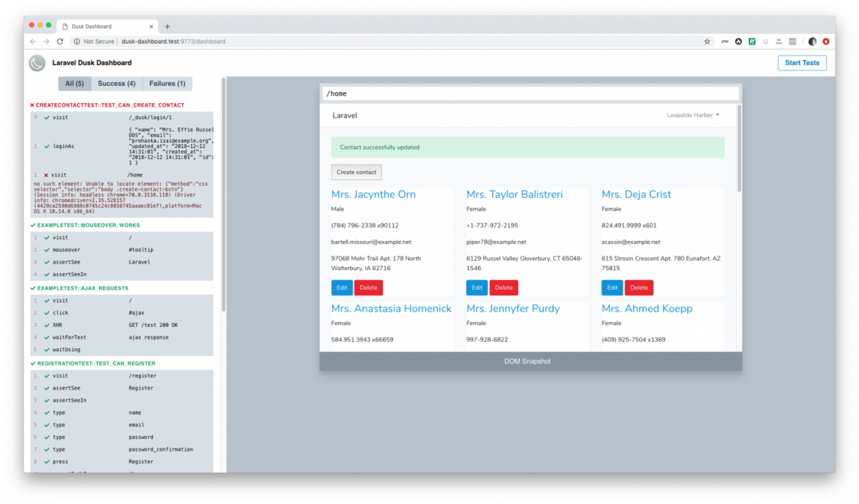This screenshot has width=859, height=504.
Task: Click the black circular flame extension icon
Action: [x=738, y=42]
